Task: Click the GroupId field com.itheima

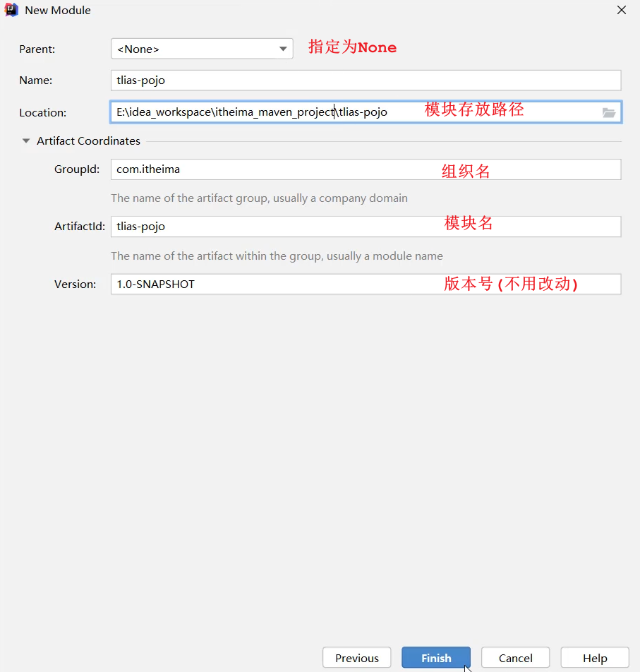Action: [x=366, y=169]
